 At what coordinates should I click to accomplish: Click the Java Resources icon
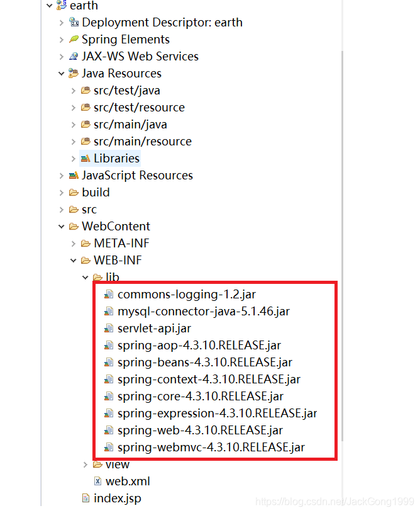[74, 73]
